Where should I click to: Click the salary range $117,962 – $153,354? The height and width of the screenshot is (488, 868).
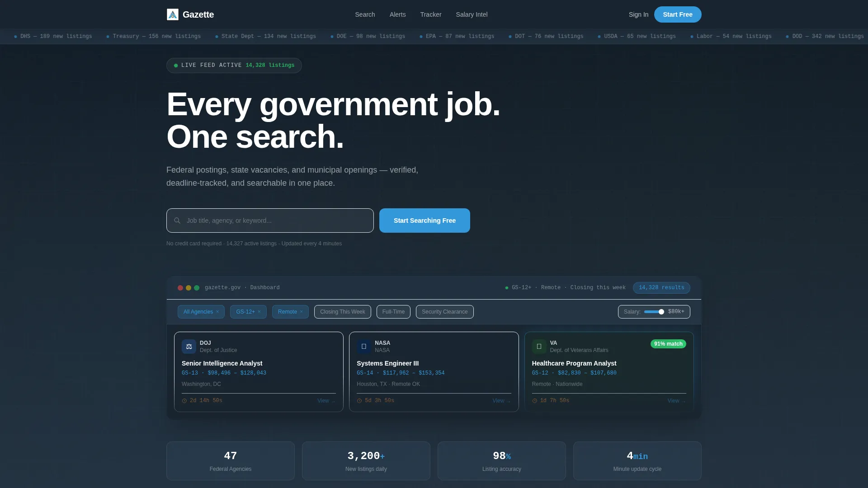[414, 373]
